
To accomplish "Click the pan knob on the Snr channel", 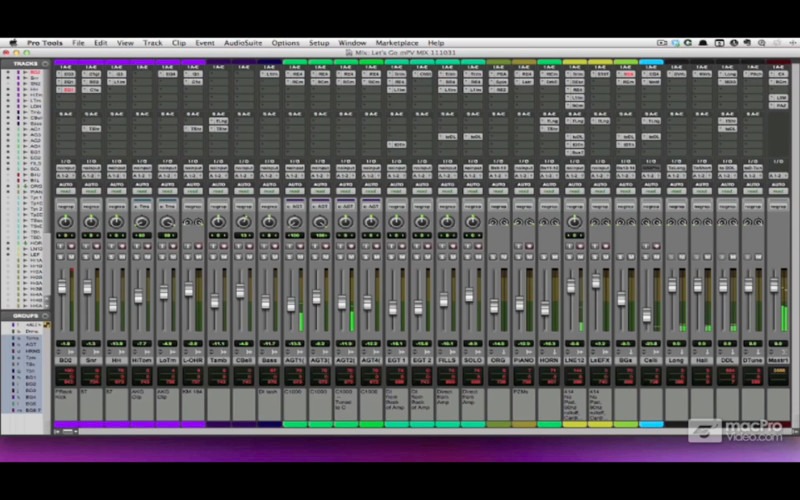I will [x=91, y=222].
